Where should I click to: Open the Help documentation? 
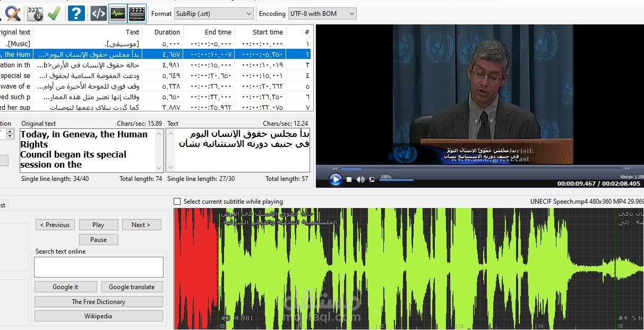click(76, 12)
